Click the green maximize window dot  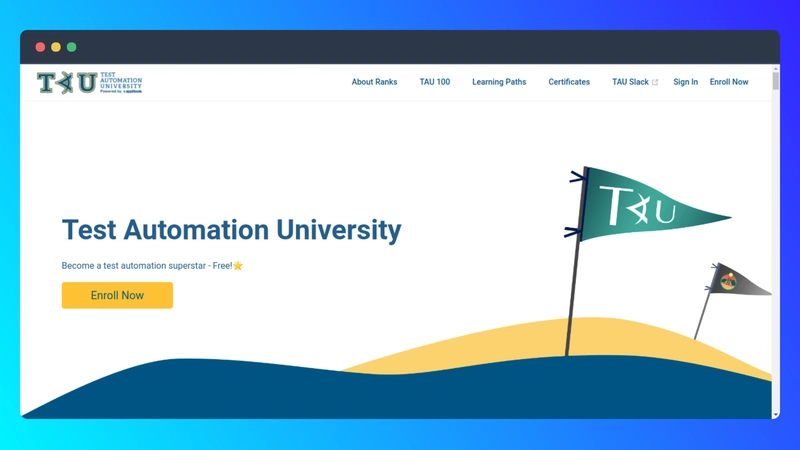click(x=71, y=47)
